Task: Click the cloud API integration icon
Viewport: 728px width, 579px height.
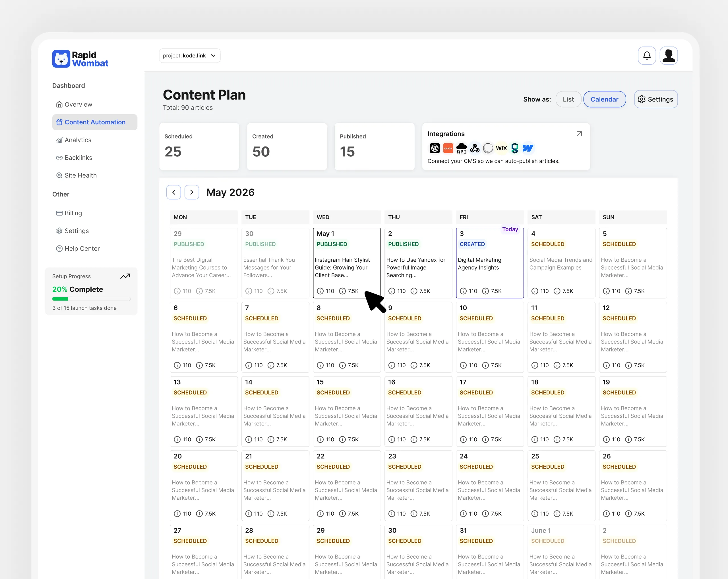Action: 461,148
